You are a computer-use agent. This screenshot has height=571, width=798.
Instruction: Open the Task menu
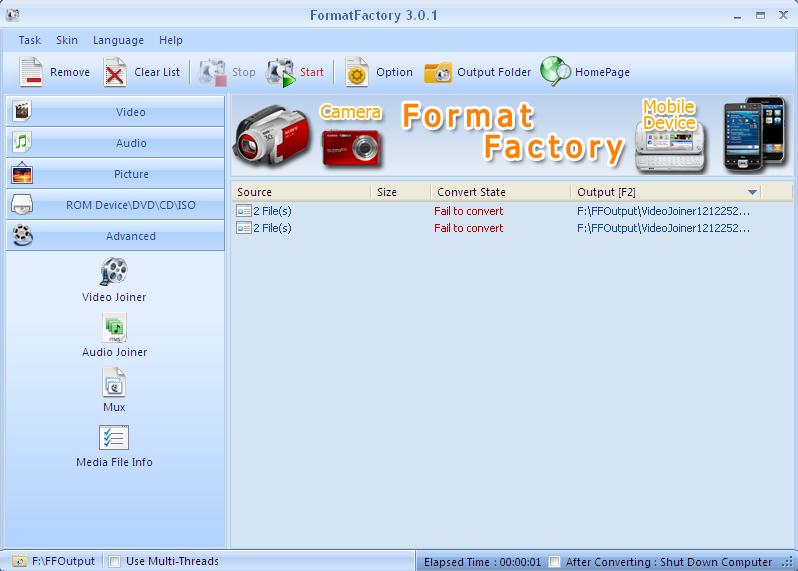click(30, 40)
